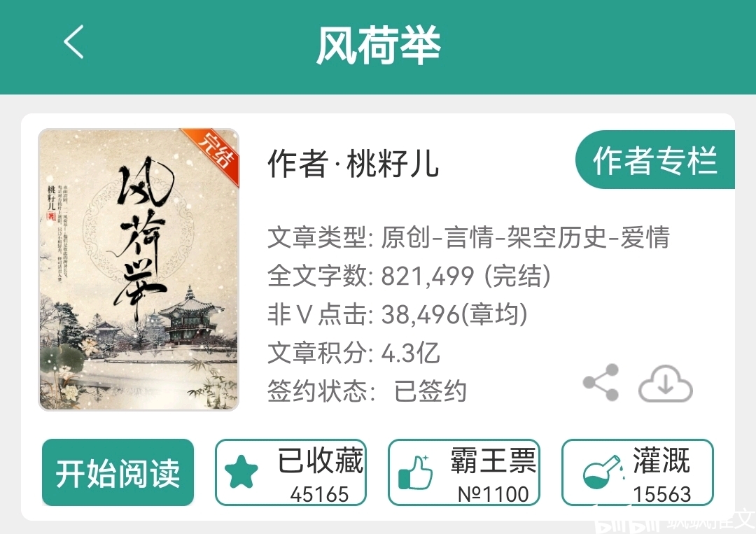Open the share icon
756x534 pixels.
(x=601, y=383)
